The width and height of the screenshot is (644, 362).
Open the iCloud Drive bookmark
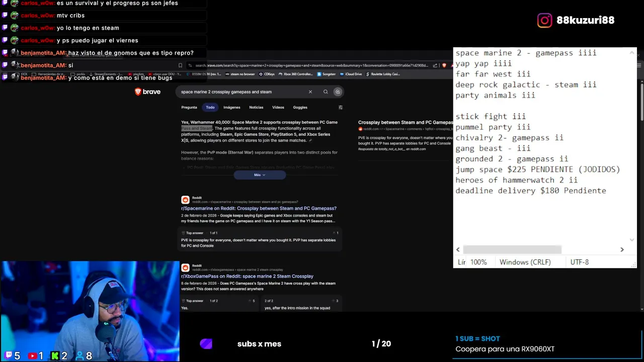pos(351,74)
